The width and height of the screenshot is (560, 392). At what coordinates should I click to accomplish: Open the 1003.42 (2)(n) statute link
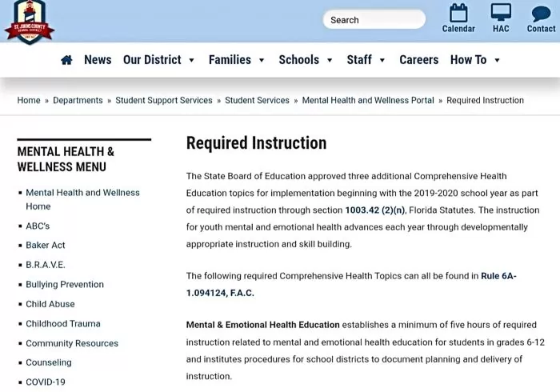coord(374,210)
